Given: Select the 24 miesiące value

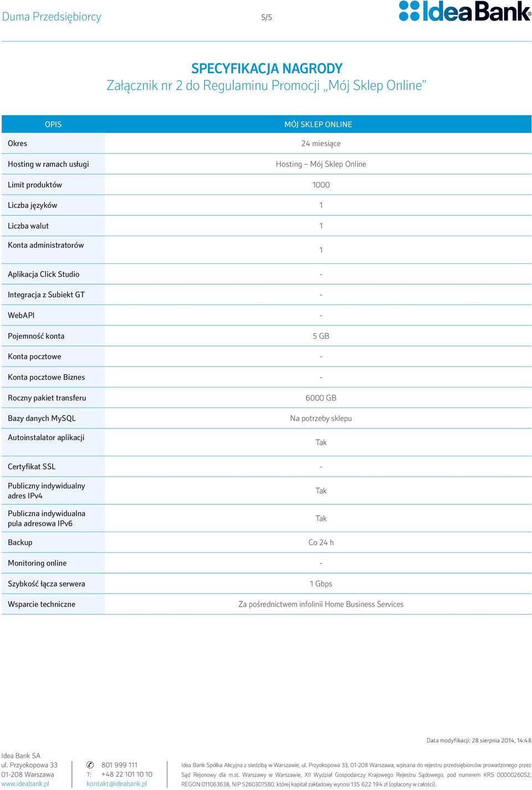Looking at the screenshot, I should coord(321,144).
